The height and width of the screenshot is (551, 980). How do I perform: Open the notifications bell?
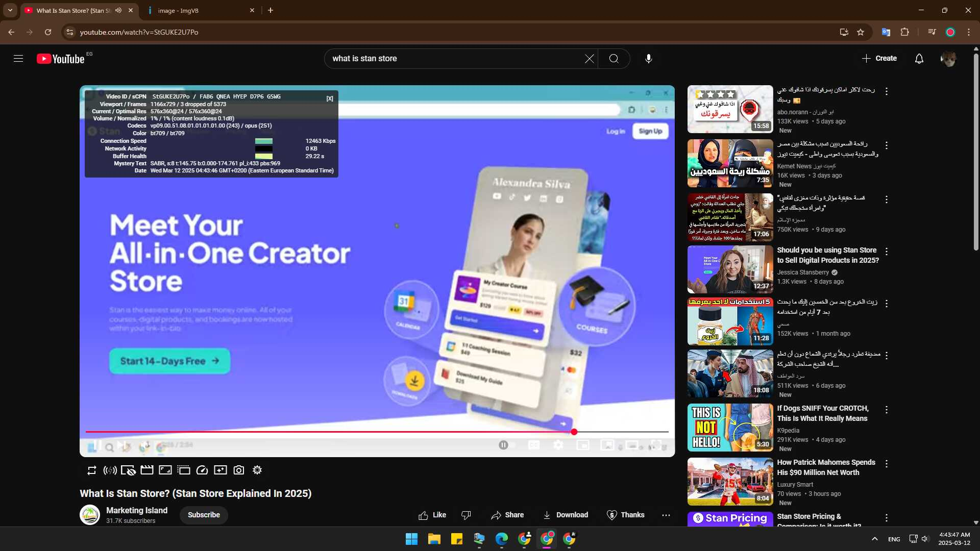coord(919,59)
